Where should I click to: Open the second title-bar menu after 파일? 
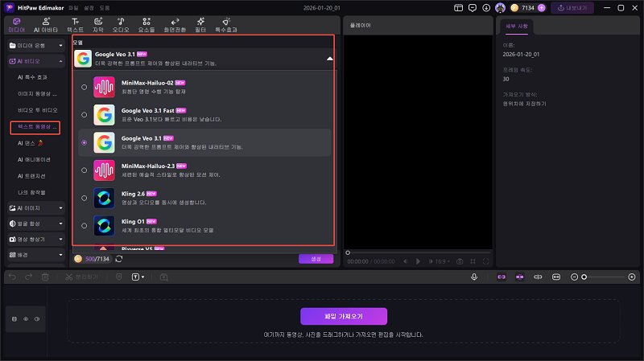click(x=89, y=8)
